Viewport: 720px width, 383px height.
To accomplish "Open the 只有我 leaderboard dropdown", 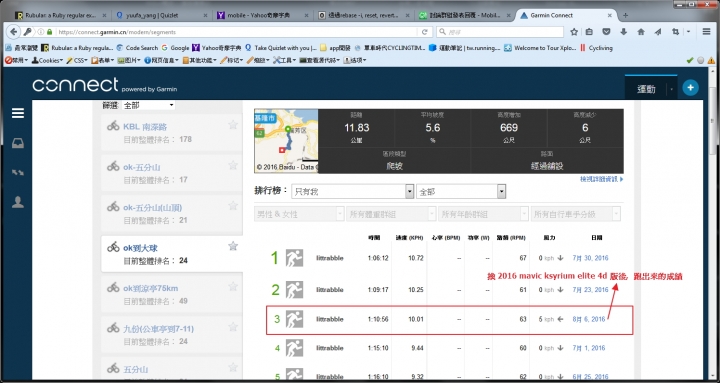I will point(353,192).
